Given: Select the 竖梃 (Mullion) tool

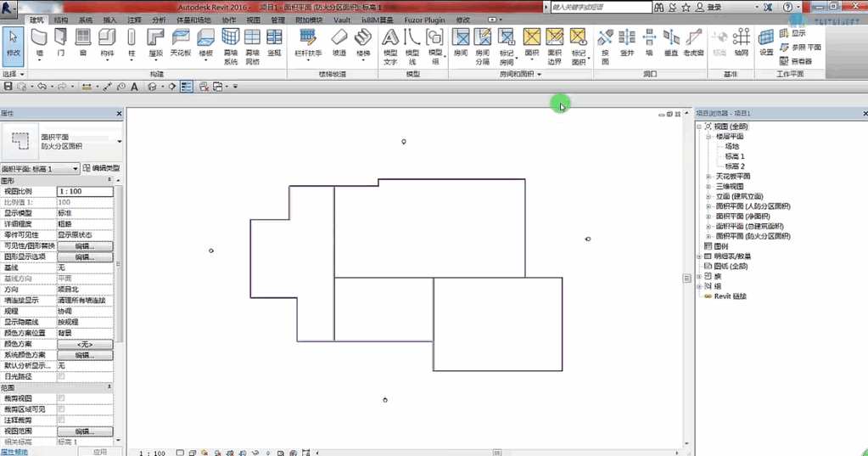Looking at the screenshot, I should [x=275, y=43].
